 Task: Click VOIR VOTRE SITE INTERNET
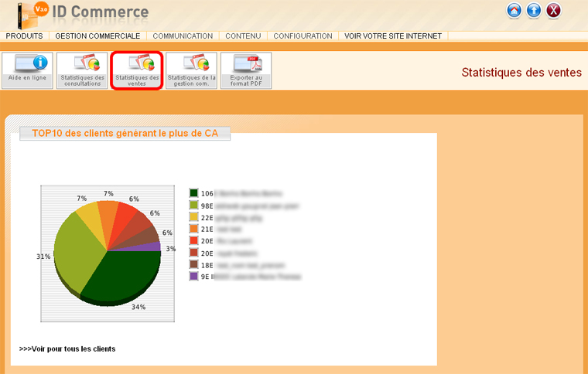point(393,36)
